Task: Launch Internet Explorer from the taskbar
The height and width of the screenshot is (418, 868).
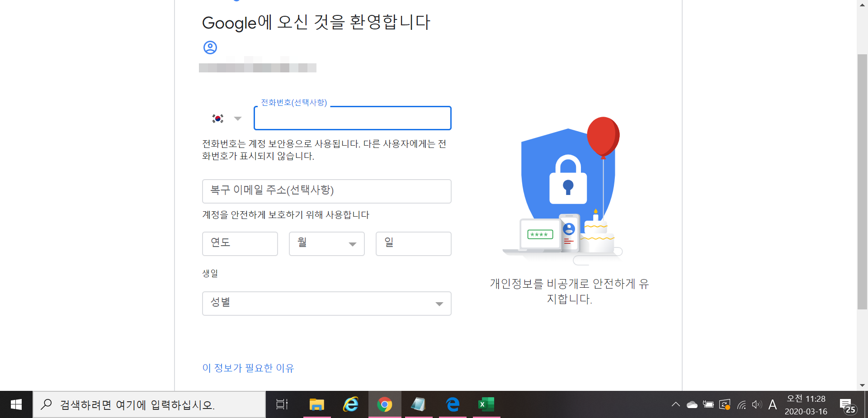Action: pos(351,404)
